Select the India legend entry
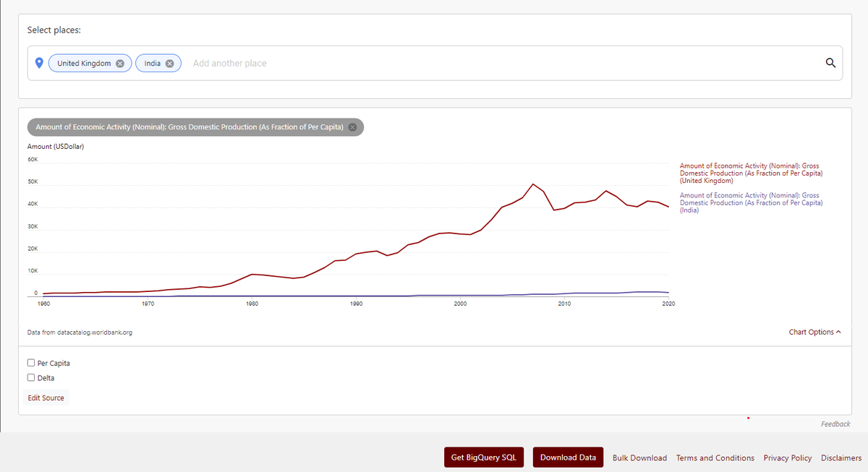This screenshot has width=868, height=472. (752, 202)
